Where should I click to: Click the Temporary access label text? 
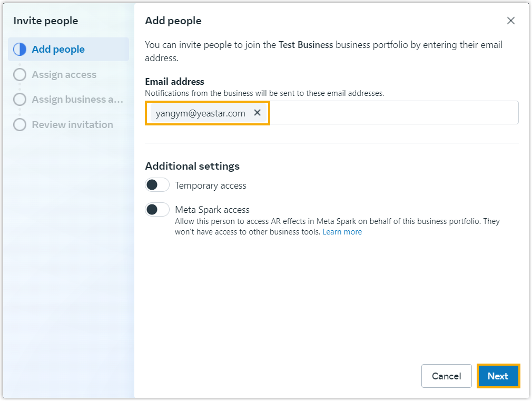(210, 185)
